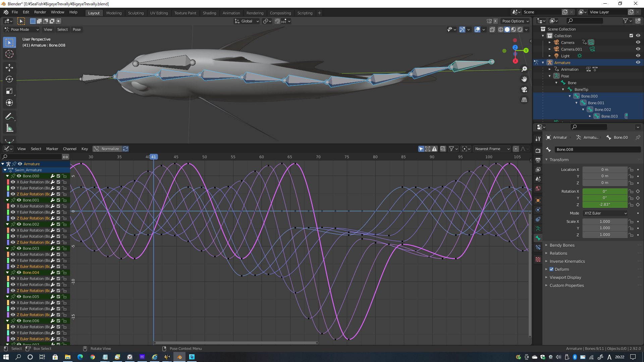
Task: Expand the Inverse Kinematics panel
Action: (x=567, y=261)
